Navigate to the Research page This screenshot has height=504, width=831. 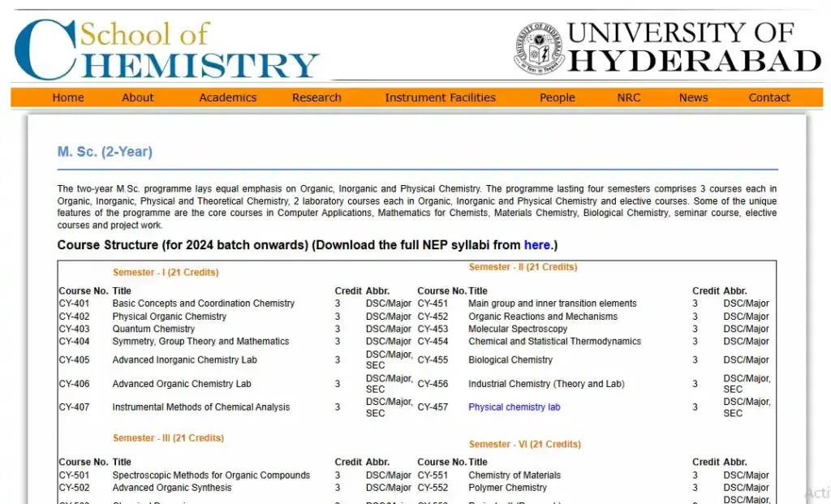(316, 97)
